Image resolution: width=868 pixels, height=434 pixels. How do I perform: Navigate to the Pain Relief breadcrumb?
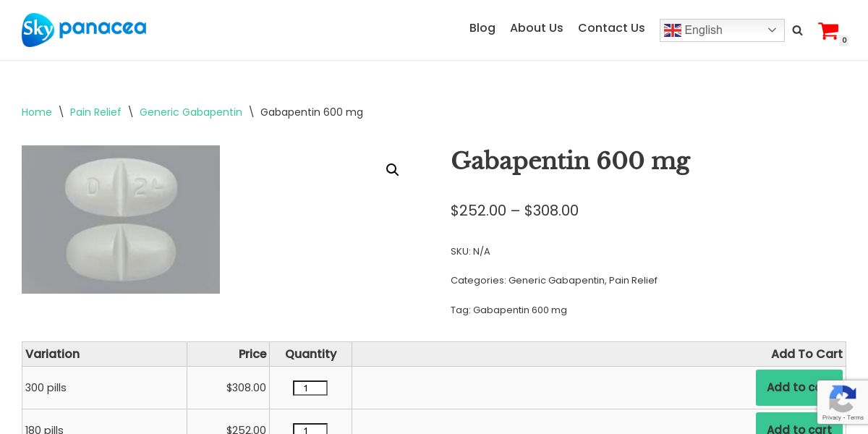point(95,112)
